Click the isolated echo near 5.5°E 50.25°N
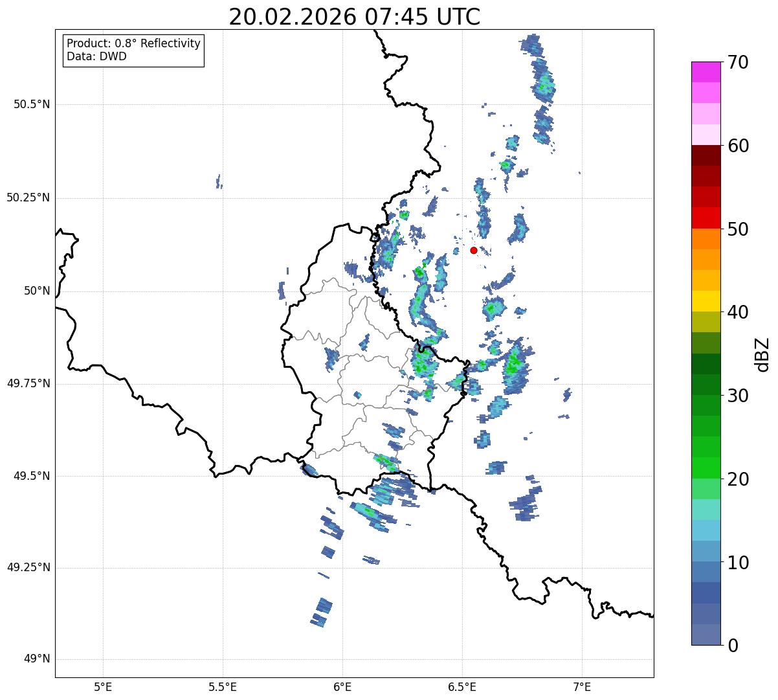The width and height of the screenshot is (778, 700). click(219, 181)
